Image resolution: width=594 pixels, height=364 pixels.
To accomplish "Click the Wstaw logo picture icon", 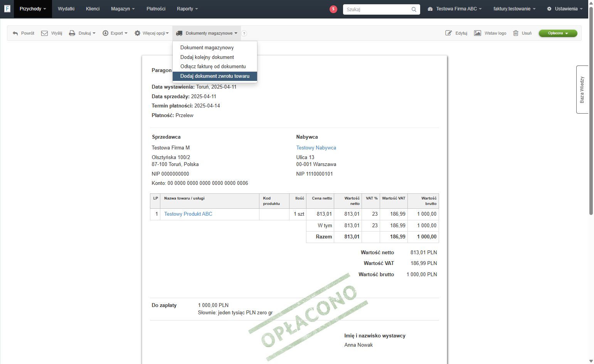I will [x=478, y=33].
